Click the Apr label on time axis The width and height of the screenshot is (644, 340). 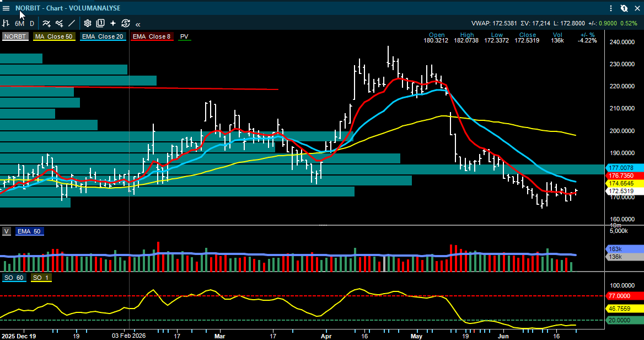click(326, 336)
